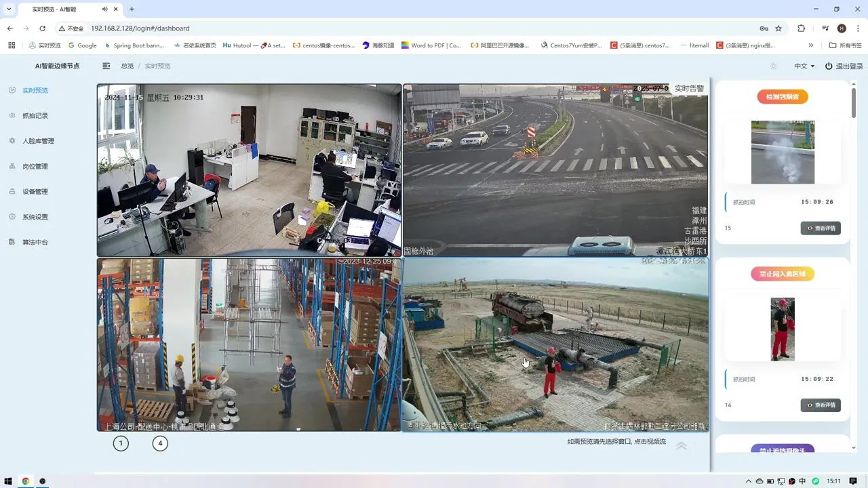Click the 总览 breadcrumb link
Image resolution: width=868 pixels, height=488 pixels.
[127, 66]
